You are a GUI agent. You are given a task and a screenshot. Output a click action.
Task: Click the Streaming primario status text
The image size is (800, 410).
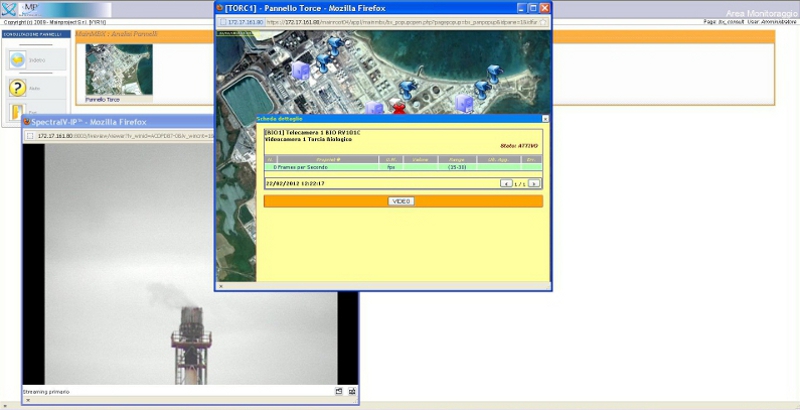[46, 392]
